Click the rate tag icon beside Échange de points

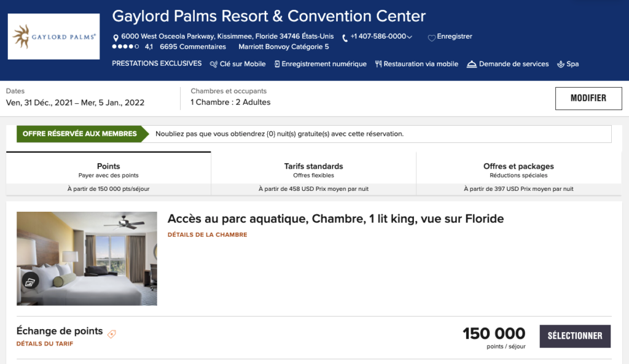pyautogui.click(x=111, y=334)
